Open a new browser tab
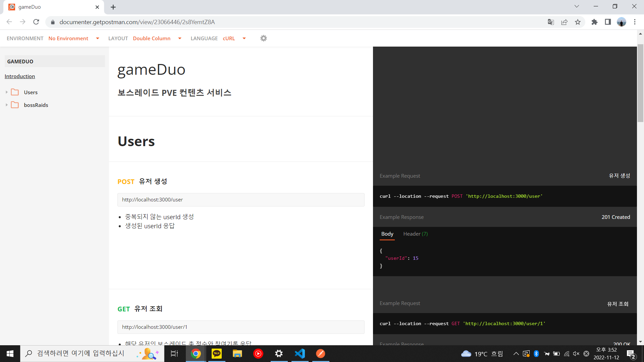 pyautogui.click(x=113, y=7)
